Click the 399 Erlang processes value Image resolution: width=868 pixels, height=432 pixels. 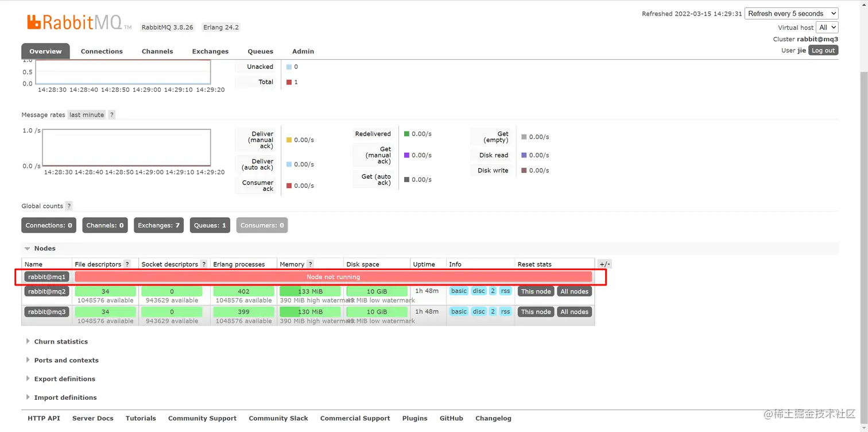point(243,312)
